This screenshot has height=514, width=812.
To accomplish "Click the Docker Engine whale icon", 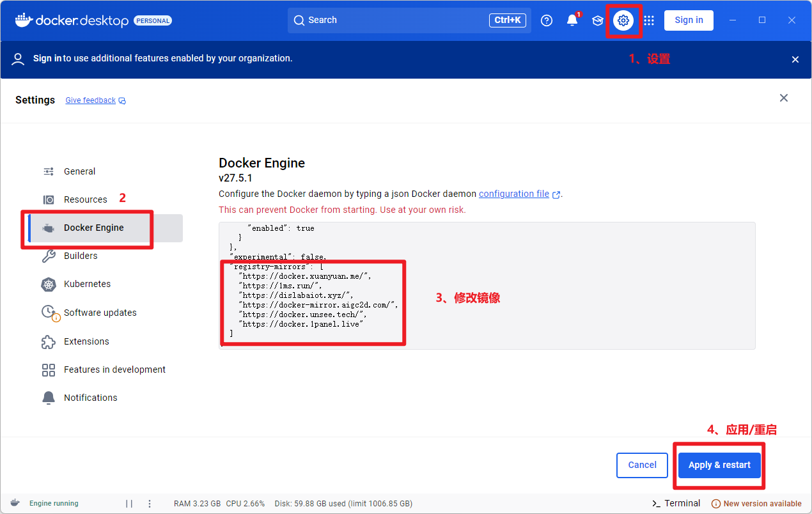I will tap(49, 228).
